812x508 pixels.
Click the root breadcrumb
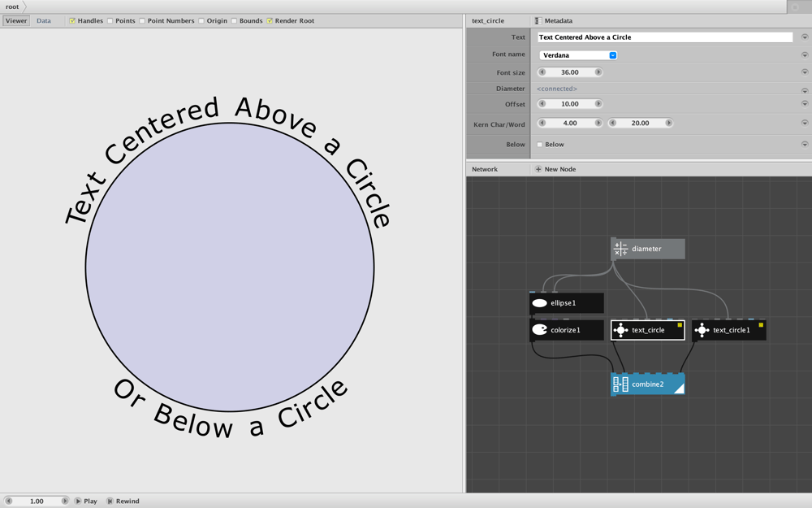coord(12,7)
